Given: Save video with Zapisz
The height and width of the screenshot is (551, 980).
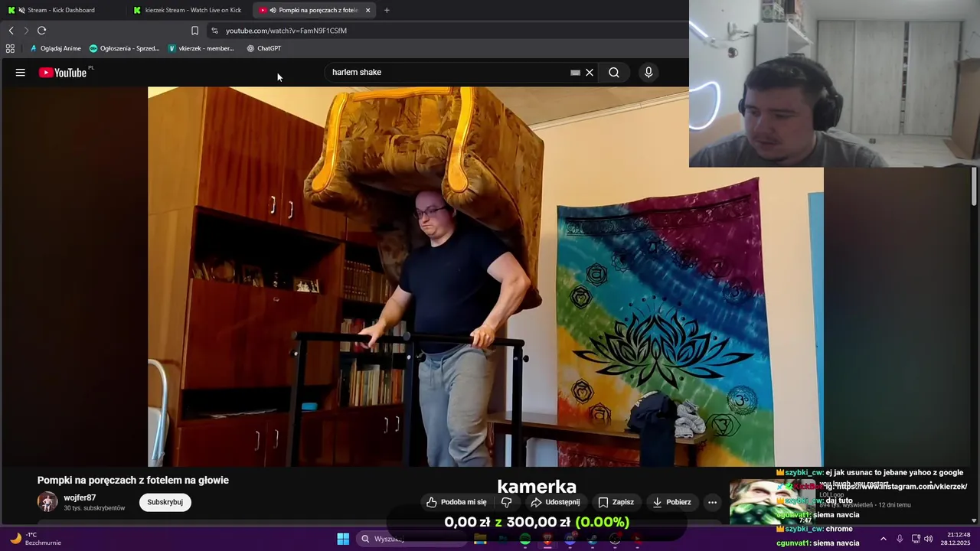Looking at the screenshot, I should (616, 502).
